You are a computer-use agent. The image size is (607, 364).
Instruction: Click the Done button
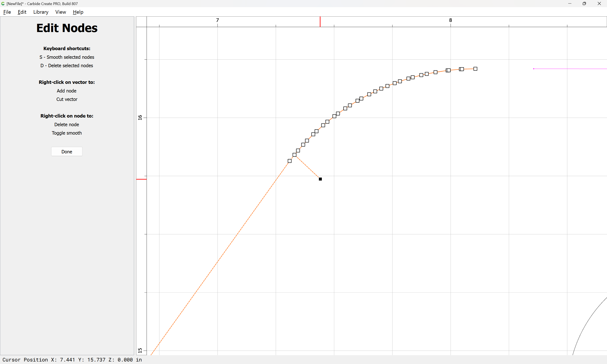[67, 152]
